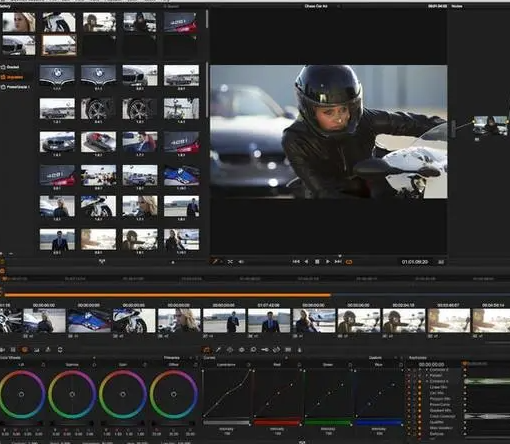Click the Red intensity slider bar
This screenshot has height=444, width=510.
tap(277, 423)
